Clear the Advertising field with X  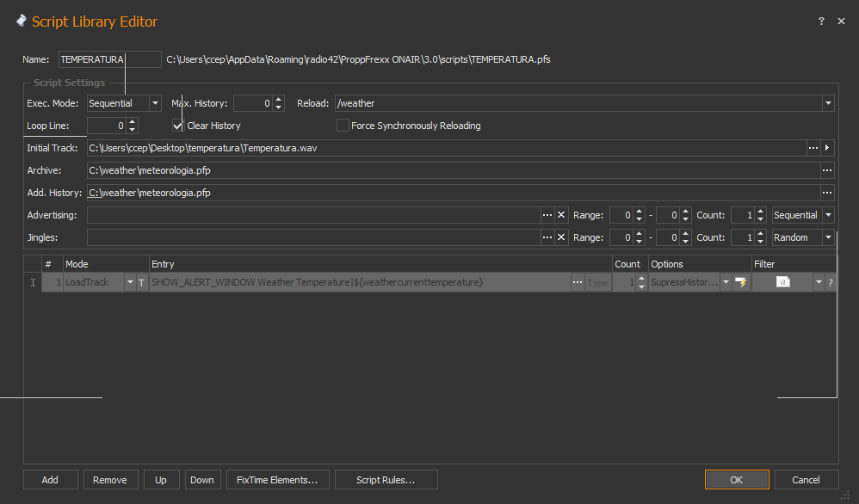tap(561, 215)
